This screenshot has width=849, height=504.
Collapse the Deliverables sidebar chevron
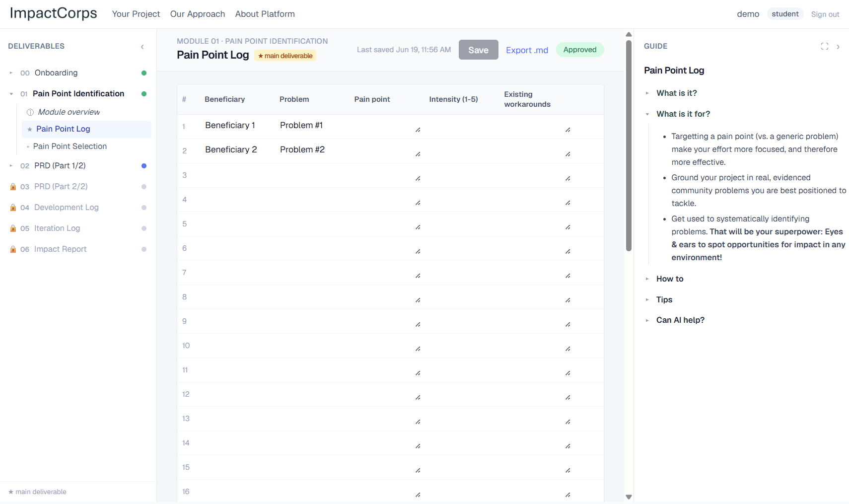142,47
